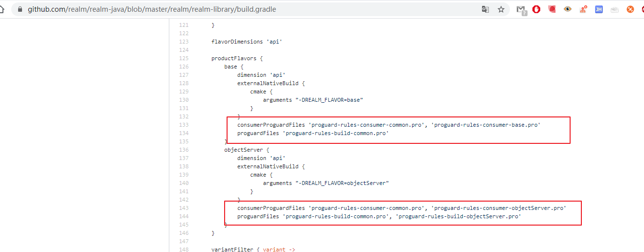
Task: Select line number 133
Action: 184,125
